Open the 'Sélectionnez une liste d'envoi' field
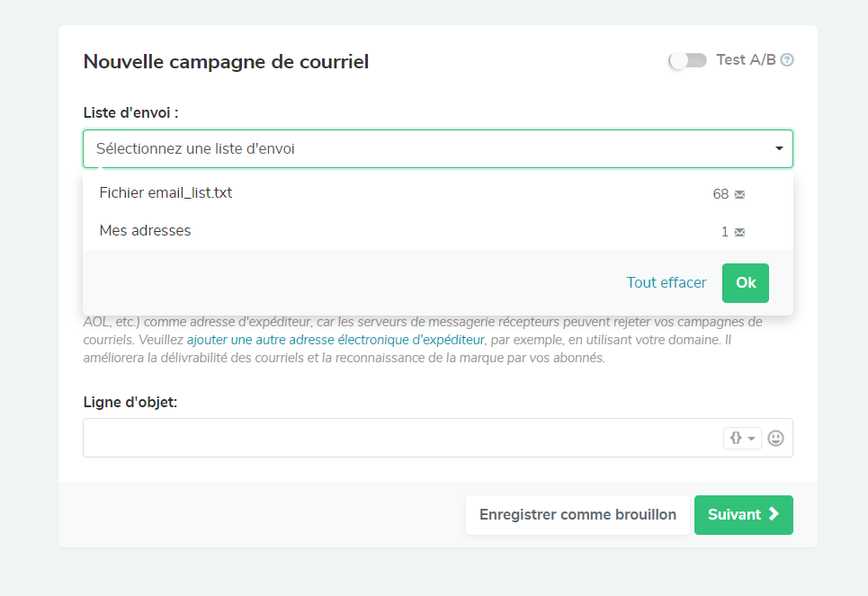This screenshot has width=868, height=596. point(423,149)
